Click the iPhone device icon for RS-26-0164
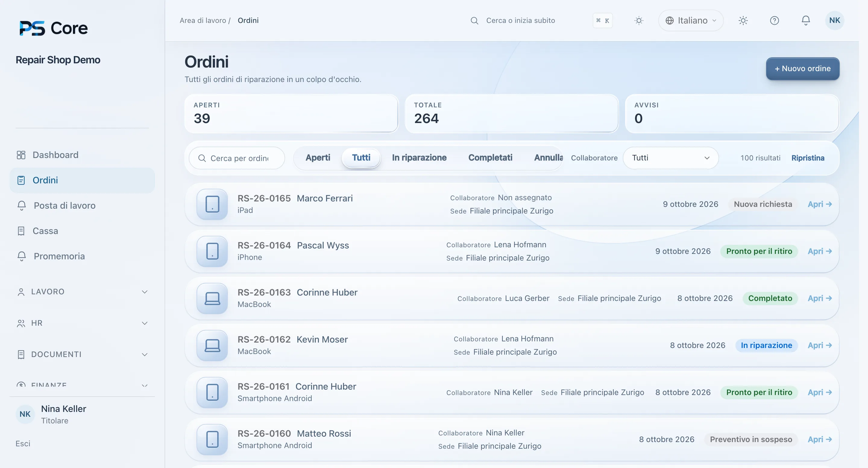The height and width of the screenshot is (468, 868). (212, 251)
